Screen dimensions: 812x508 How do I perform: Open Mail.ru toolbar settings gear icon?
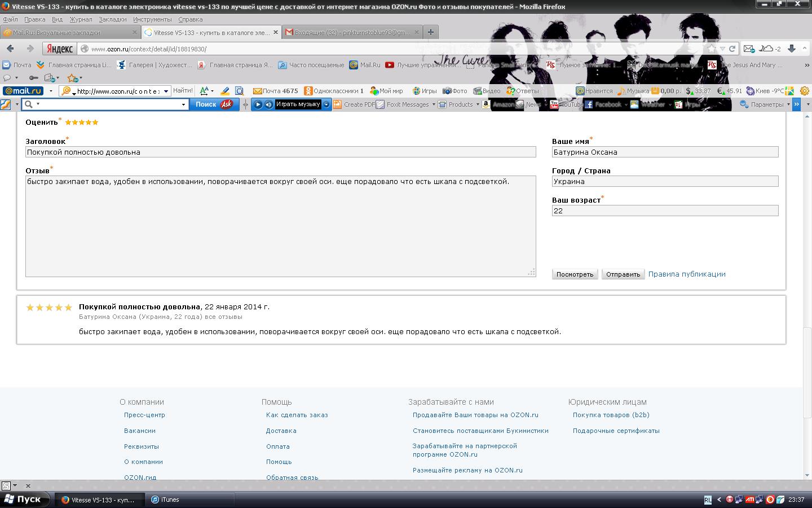click(x=805, y=91)
